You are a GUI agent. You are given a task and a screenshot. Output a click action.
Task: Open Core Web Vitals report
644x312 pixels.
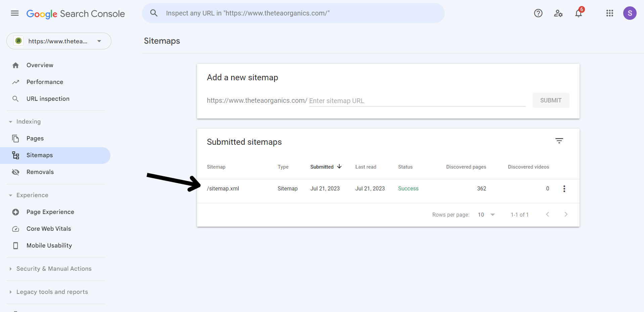49,229
